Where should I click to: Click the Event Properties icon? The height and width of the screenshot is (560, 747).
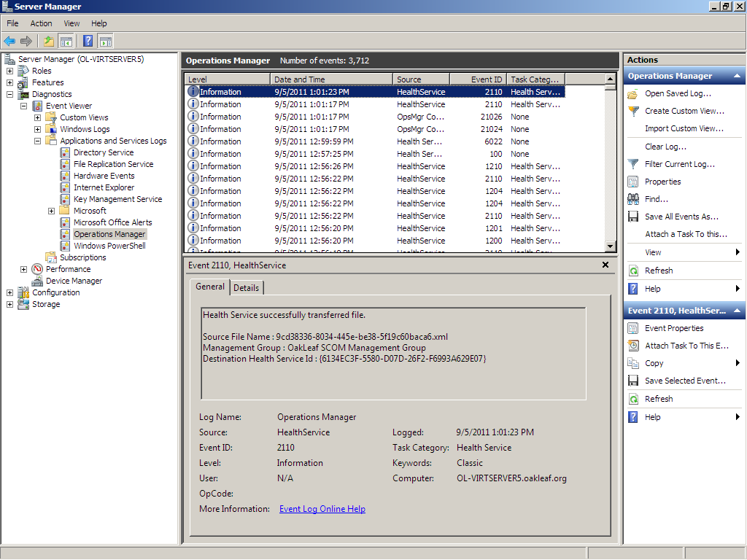click(x=633, y=328)
